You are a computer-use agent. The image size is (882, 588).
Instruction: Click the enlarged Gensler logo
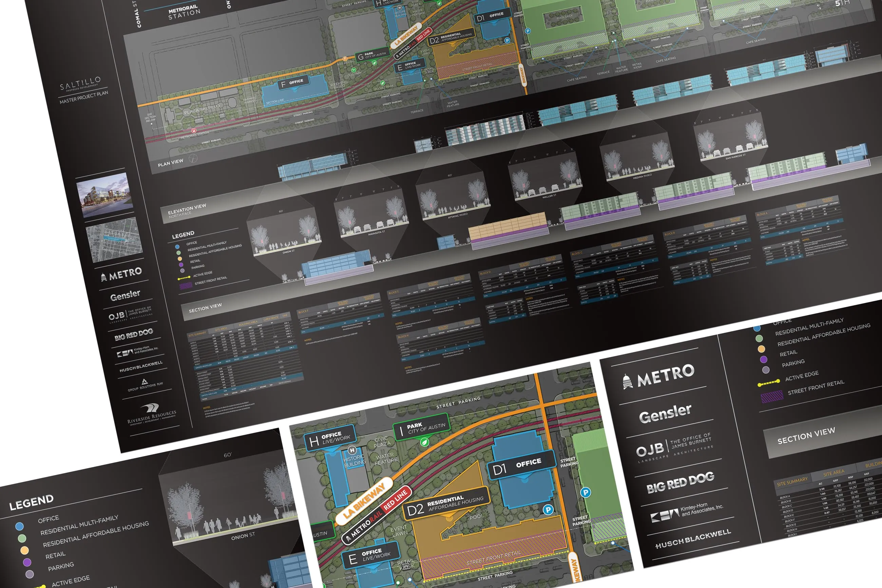coord(665,414)
